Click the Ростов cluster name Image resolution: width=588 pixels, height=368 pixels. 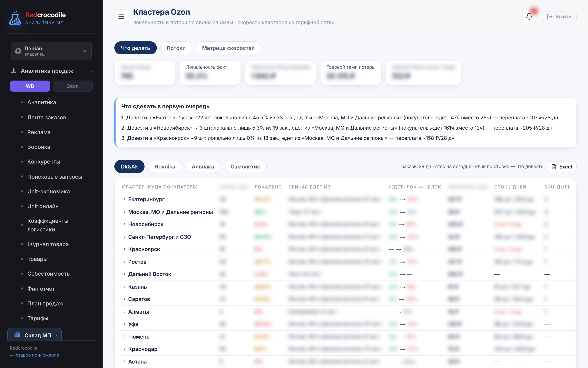(x=137, y=262)
